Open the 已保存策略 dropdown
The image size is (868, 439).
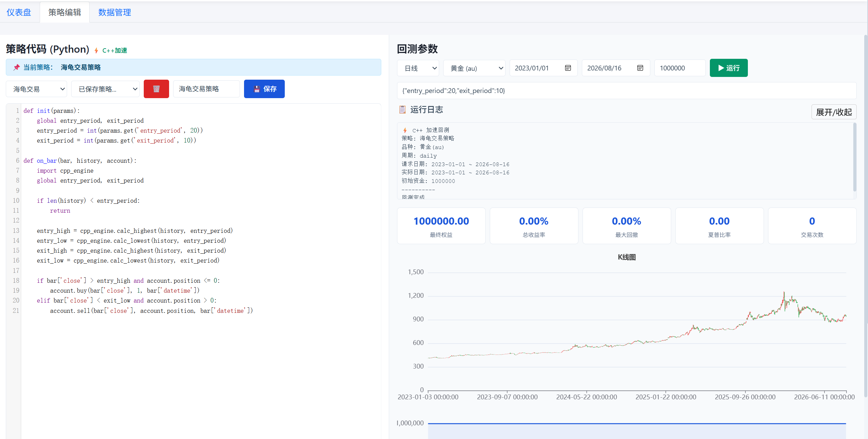click(105, 89)
